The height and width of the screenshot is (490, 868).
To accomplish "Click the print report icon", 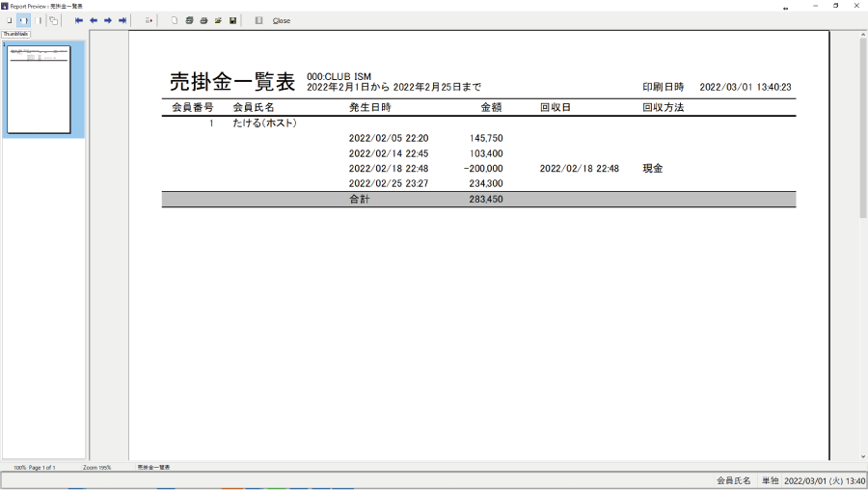I will click(x=203, y=20).
